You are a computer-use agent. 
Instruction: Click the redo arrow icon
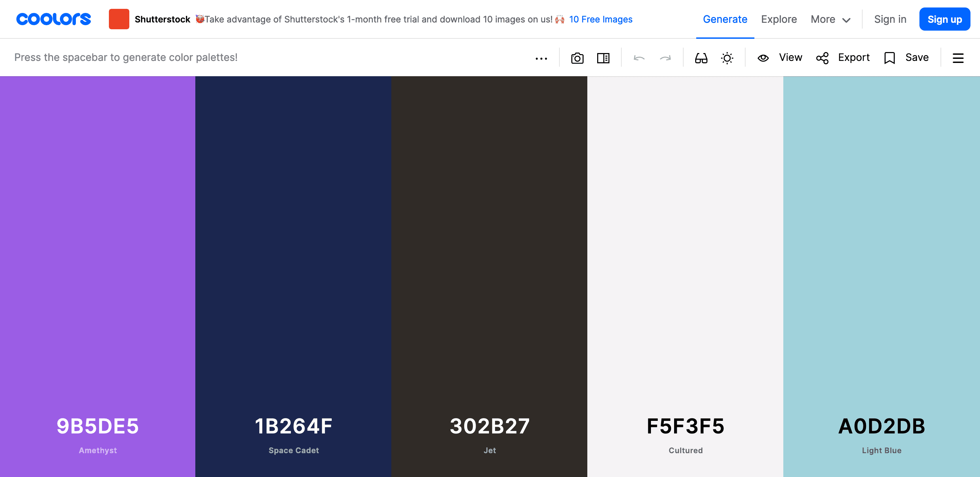click(x=665, y=58)
